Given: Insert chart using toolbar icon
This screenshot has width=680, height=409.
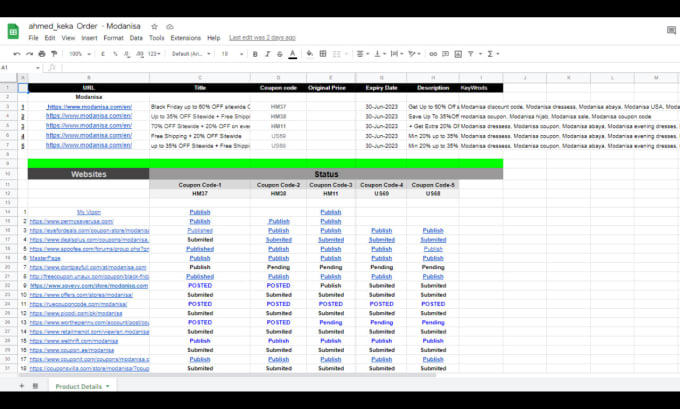Looking at the screenshot, I should click(x=458, y=54).
